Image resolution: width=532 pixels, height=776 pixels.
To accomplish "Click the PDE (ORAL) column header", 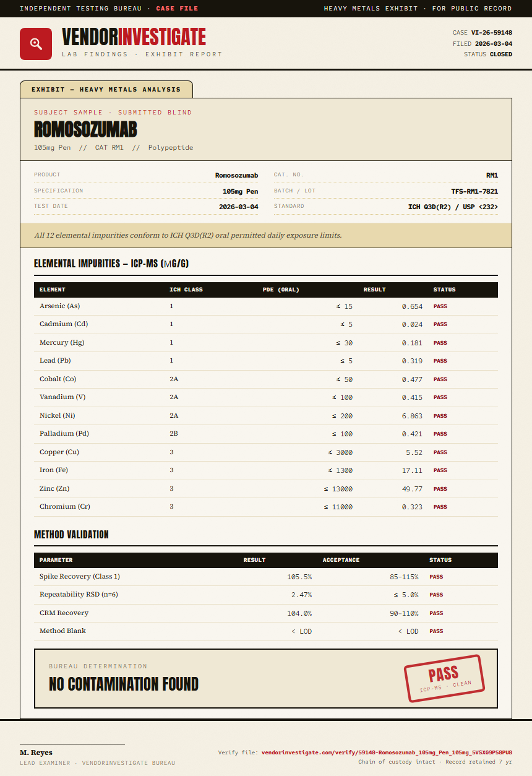I will [281, 290].
